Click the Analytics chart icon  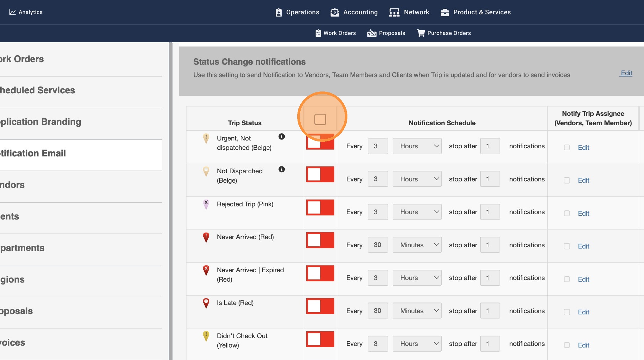(12, 12)
